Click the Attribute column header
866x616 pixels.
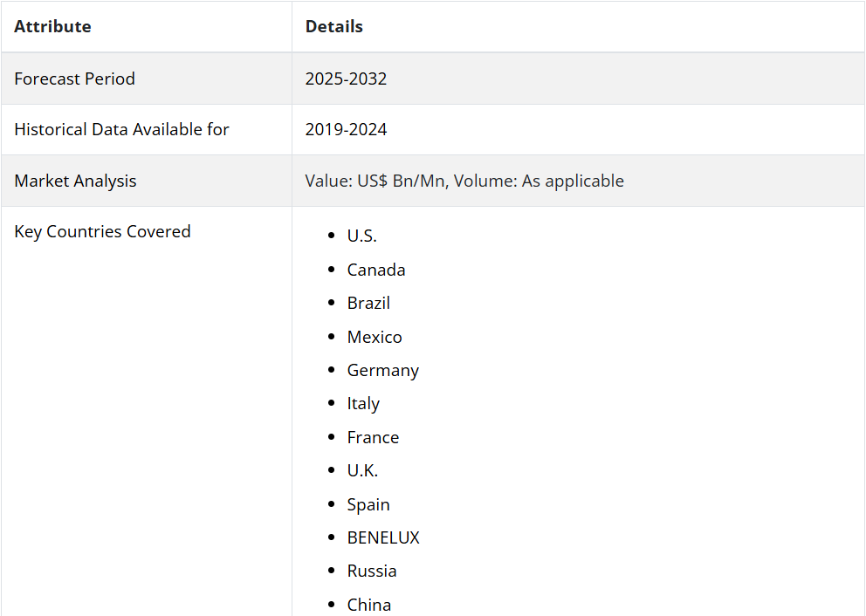coord(52,26)
